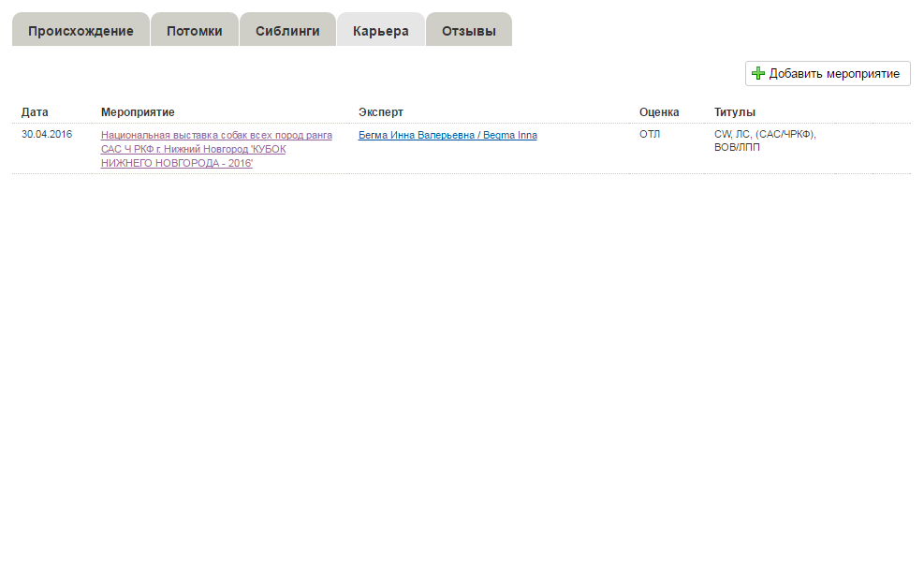This screenshot has height=575, width=924.
Task: Click the date cell '30.04.2016'
Action: pyautogui.click(x=47, y=135)
